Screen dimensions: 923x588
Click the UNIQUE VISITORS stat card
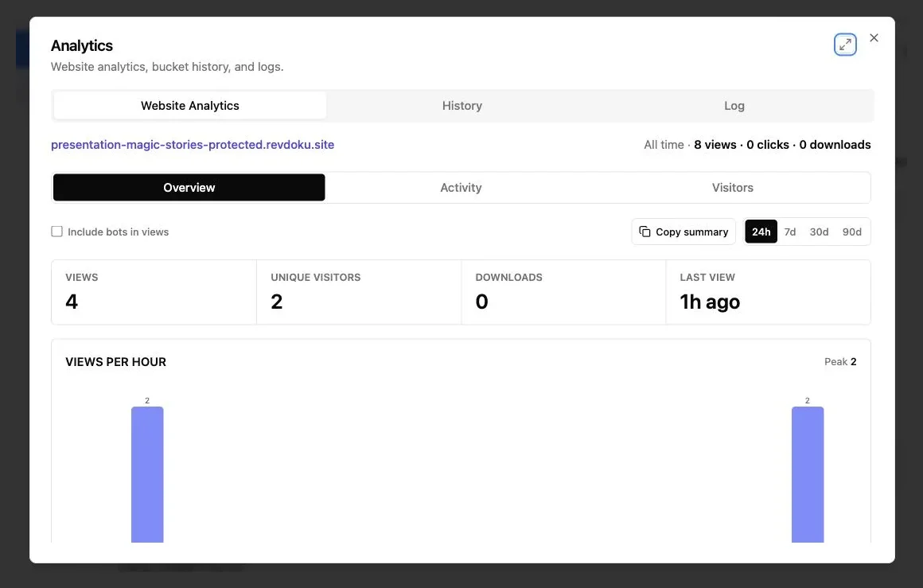coord(359,292)
